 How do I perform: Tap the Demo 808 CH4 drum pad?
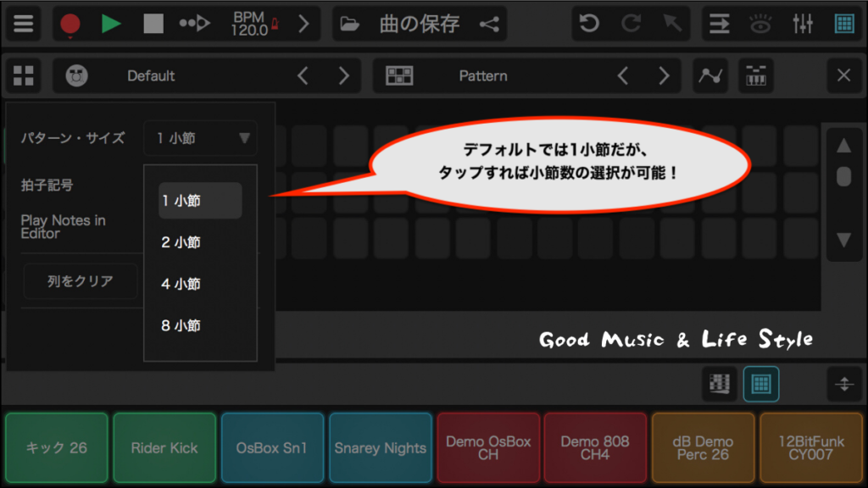(595, 447)
